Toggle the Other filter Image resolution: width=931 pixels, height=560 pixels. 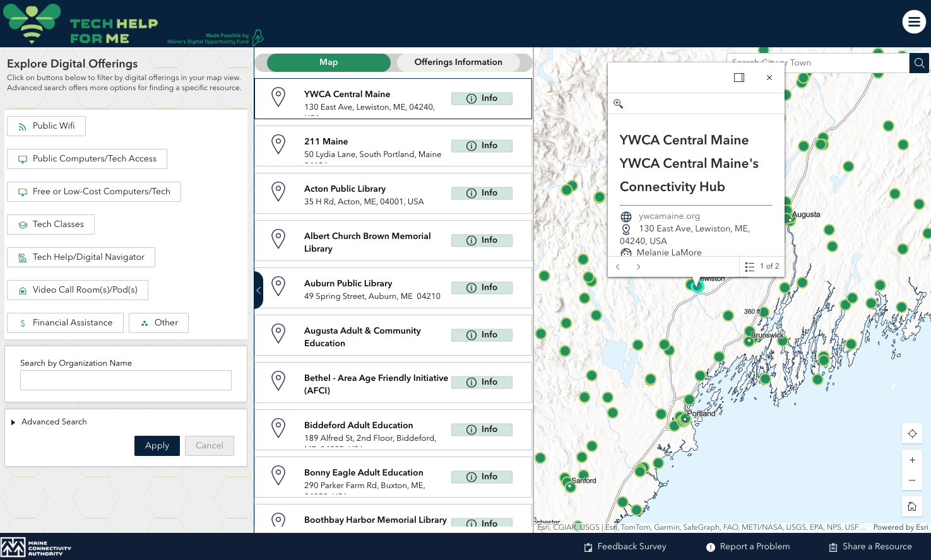158,323
